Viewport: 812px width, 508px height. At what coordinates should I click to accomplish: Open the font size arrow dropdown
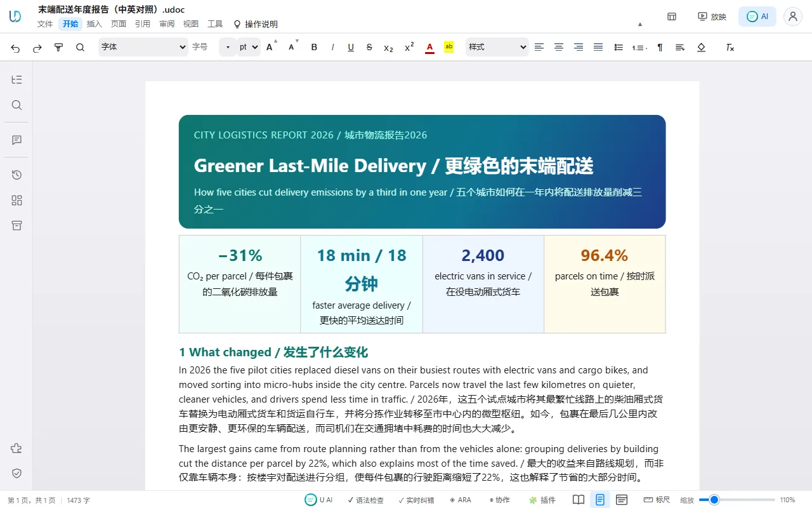pyautogui.click(x=228, y=47)
